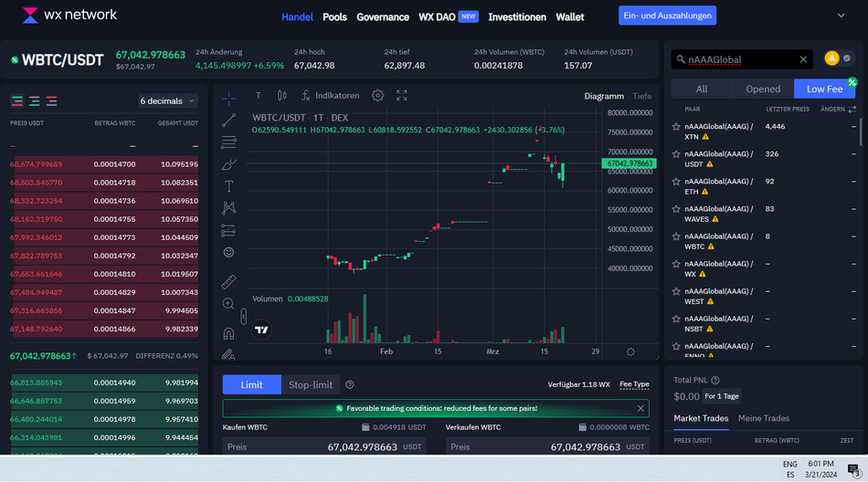Clear the nAAAGlobal search field
The height and width of the screenshot is (482, 868).
point(803,59)
